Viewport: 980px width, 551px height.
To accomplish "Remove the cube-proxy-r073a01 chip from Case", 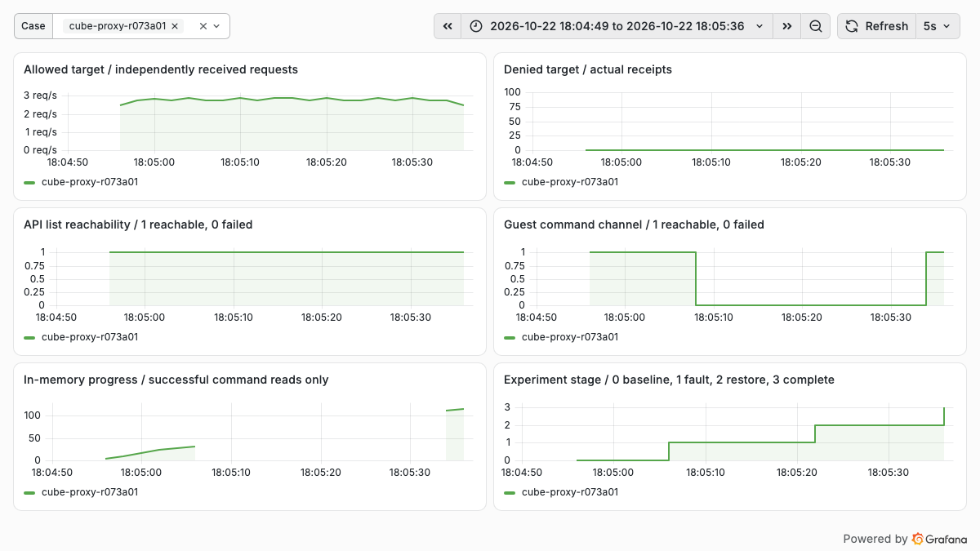I will click(175, 26).
